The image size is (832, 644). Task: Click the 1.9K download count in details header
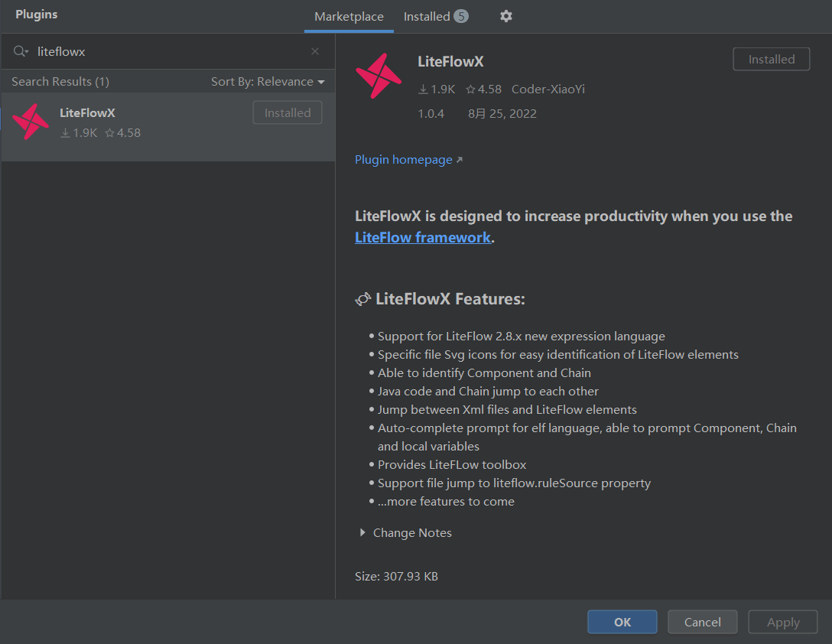(x=443, y=89)
